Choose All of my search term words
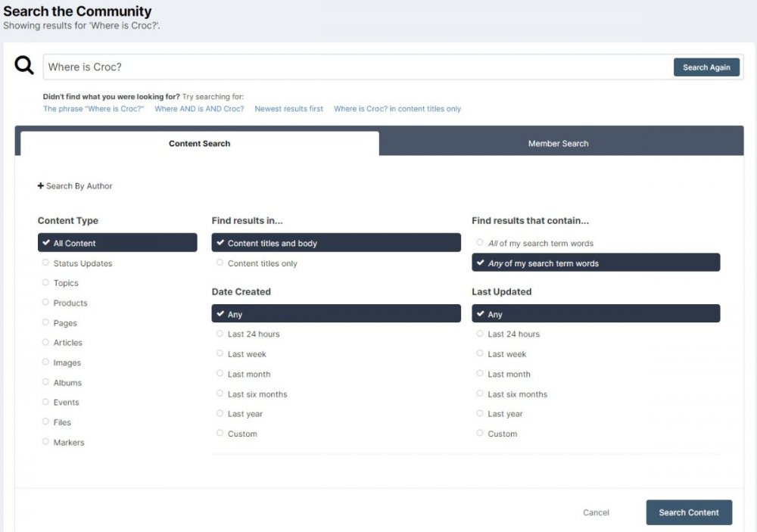This screenshot has width=757, height=532. [x=540, y=244]
